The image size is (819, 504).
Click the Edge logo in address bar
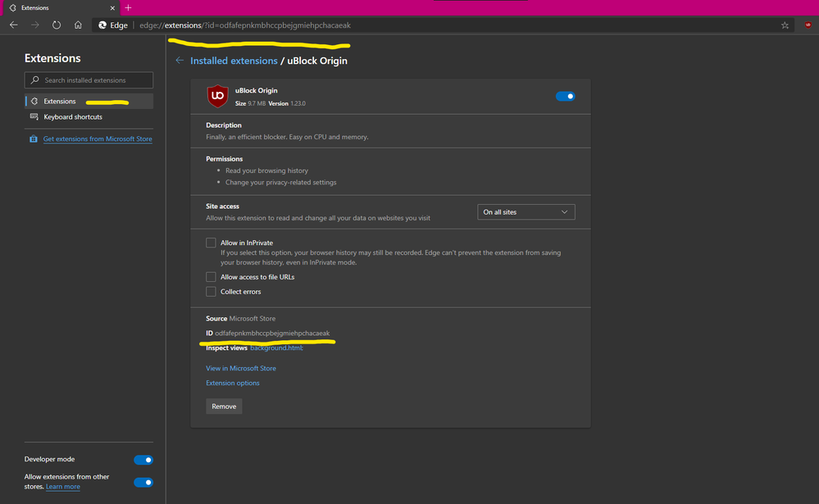[x=102, y=25]
